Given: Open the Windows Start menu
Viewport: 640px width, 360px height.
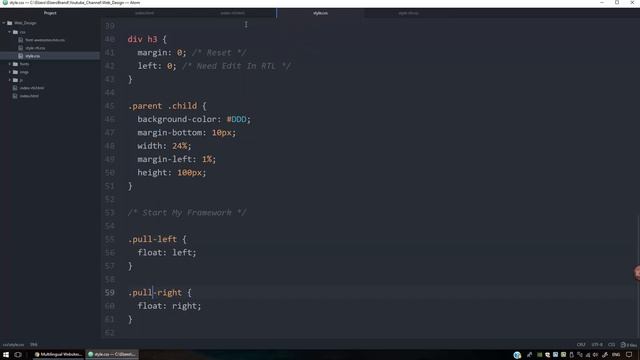Looking at the screenshot, I should [x=6, y=355].
